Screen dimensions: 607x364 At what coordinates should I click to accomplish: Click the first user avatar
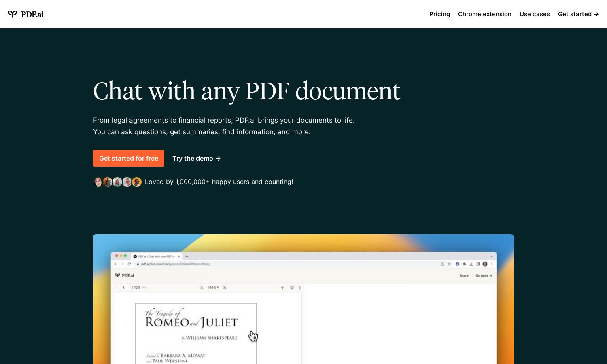(98, 182)
